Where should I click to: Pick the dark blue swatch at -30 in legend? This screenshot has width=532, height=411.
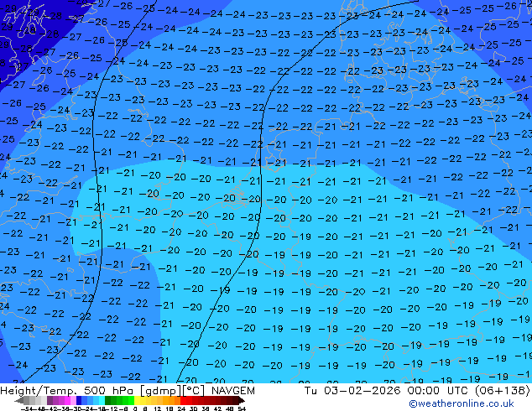click(79, 400)
